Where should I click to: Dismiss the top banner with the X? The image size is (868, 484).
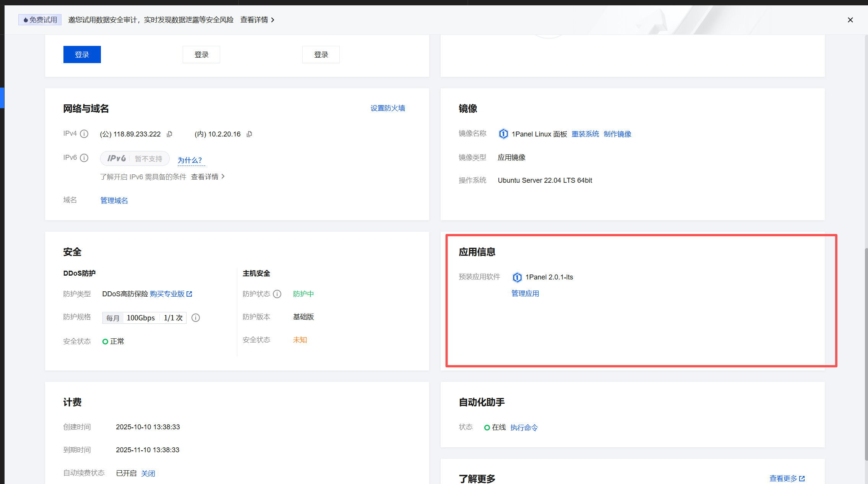(850, 19)
